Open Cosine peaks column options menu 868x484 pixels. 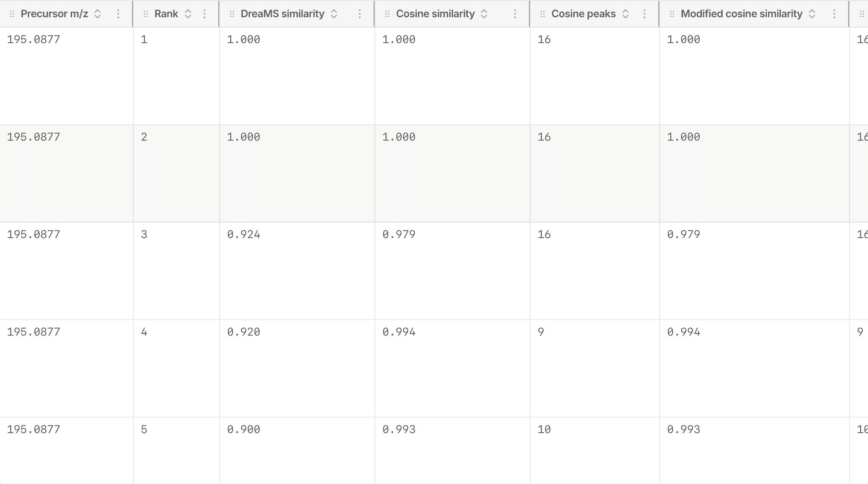click(645, 14)
